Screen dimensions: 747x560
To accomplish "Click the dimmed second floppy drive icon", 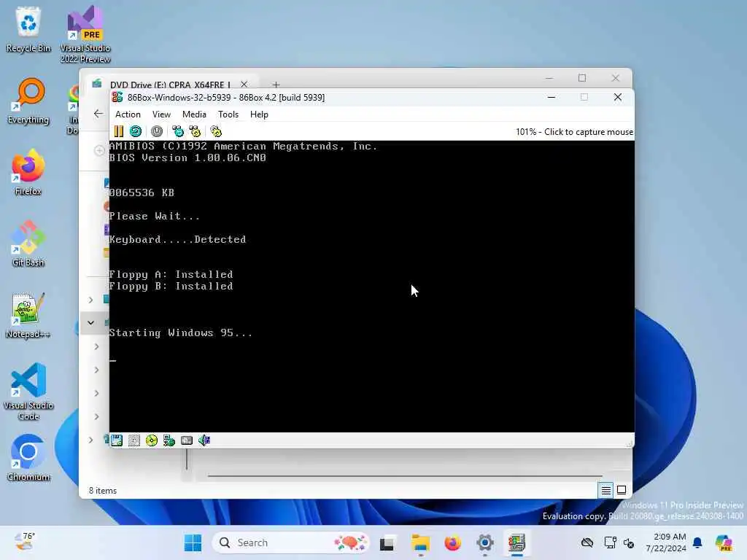I will click(134, 440).
